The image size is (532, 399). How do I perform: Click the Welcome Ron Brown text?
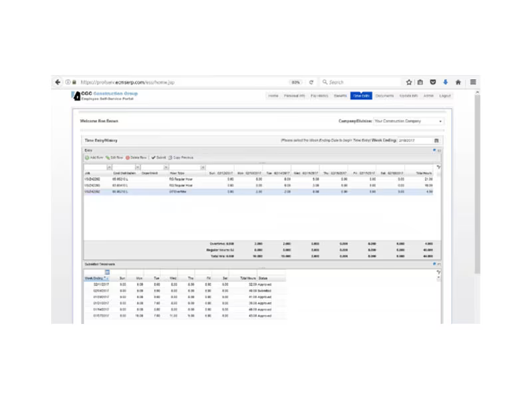coord(99,121)
